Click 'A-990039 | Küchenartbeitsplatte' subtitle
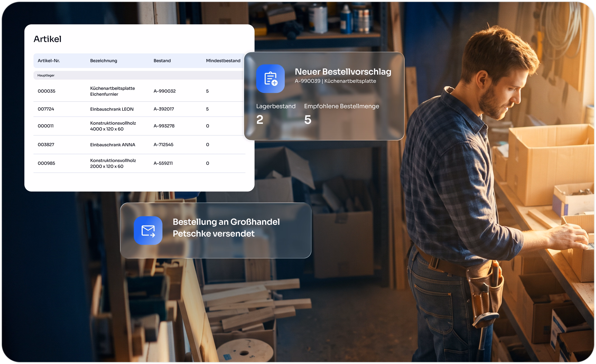The width and height of the screenshot is (596, 364). pyautogui.click(x=335, y=81)
